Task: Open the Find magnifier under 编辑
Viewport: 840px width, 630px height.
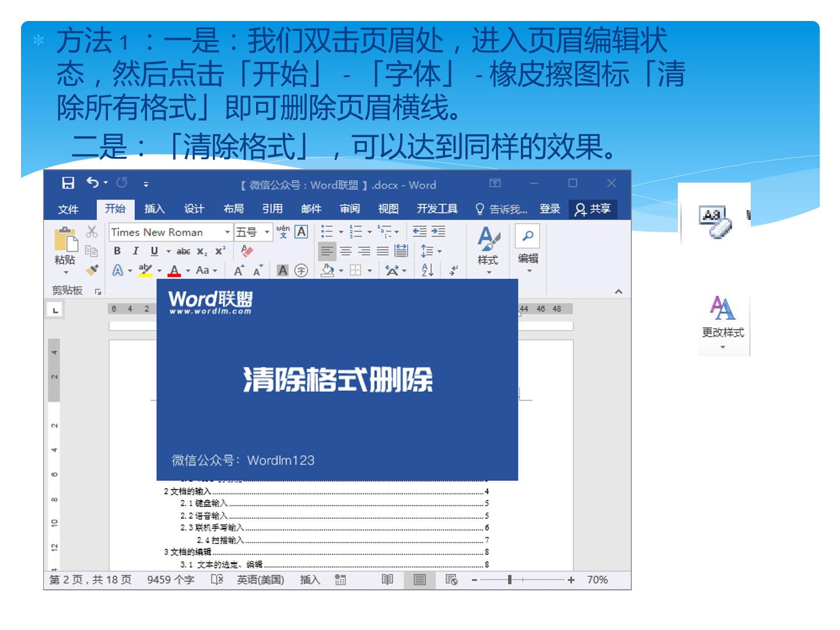Action: (528, 236)
